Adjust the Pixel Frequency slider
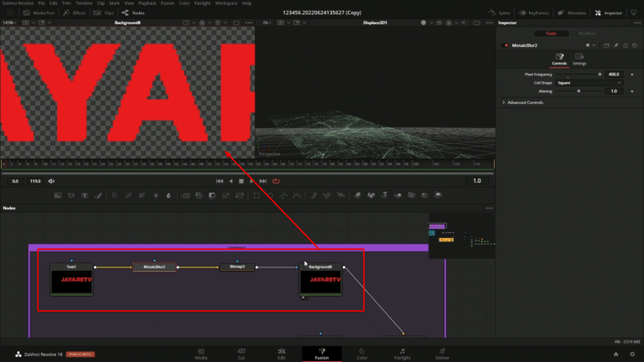Viewport: 644px width, 362px height. 579,75
